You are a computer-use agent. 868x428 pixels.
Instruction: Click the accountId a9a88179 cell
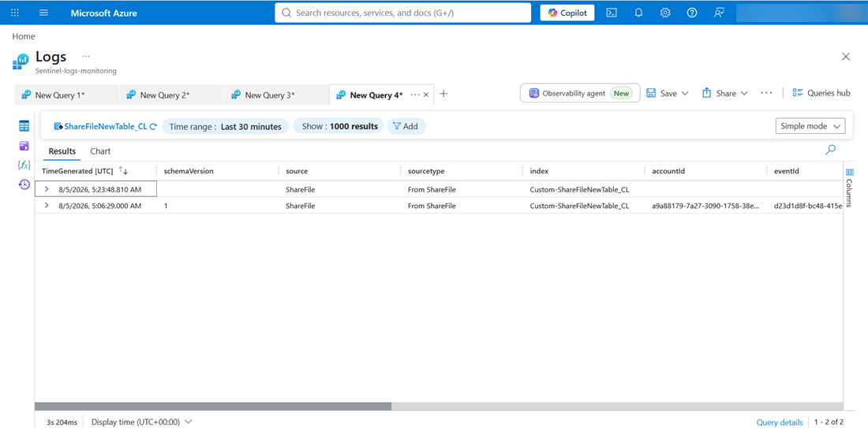[x=705, y=206]
